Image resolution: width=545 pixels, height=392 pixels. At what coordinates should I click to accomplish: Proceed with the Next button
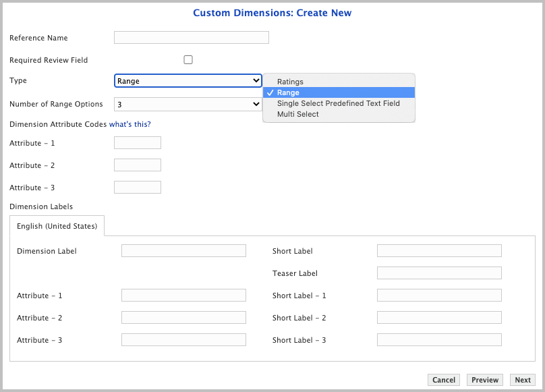pos(523,380)
